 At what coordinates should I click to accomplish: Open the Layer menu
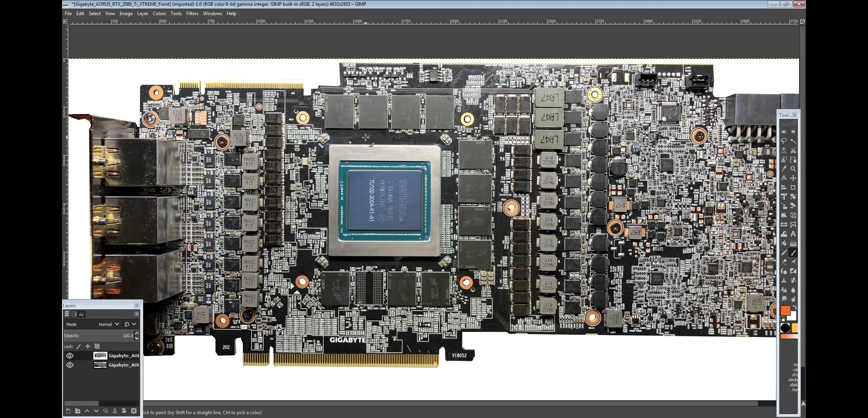click(x=143, y=14)
